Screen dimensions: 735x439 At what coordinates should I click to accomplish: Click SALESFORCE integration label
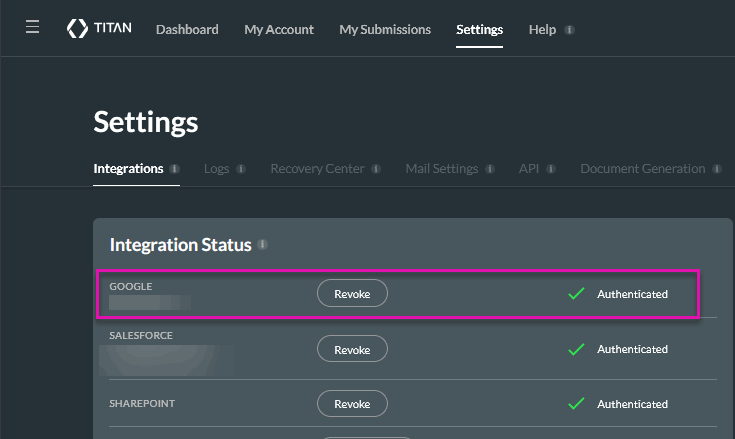tap(141, 335)
